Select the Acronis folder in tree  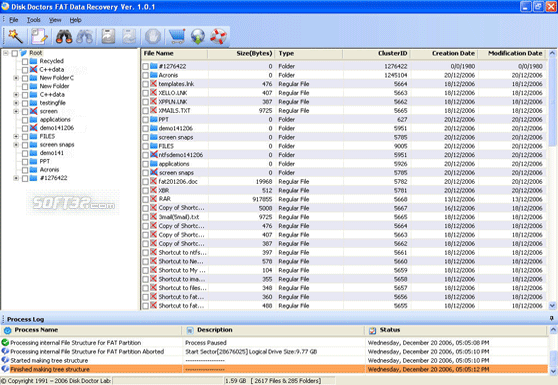coord(49,170)
